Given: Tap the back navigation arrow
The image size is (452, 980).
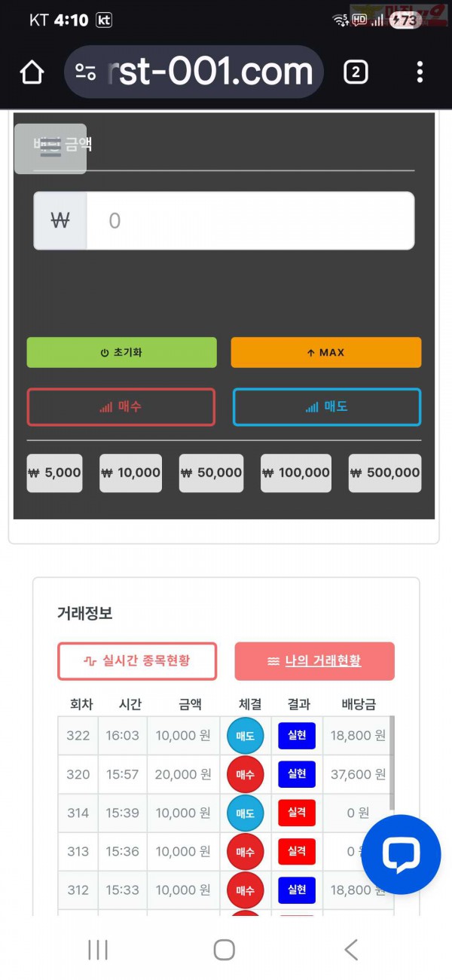Looking at the screenshot, I should [350, 951].
